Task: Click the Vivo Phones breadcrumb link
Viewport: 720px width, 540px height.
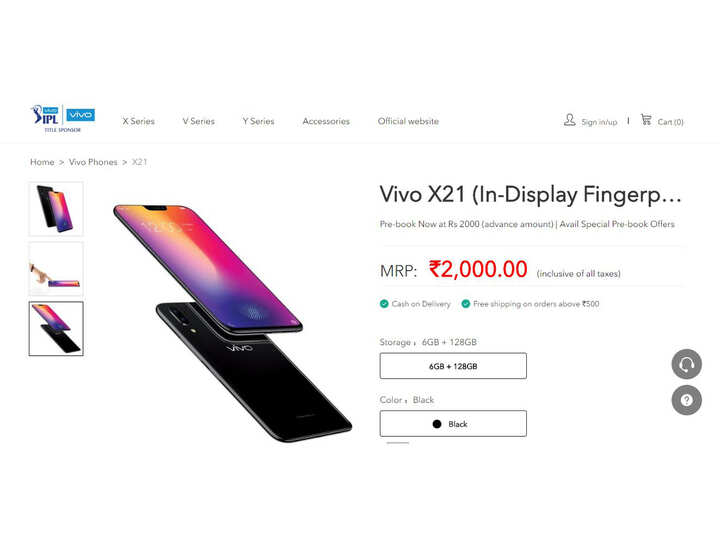Action: [93, 162]
